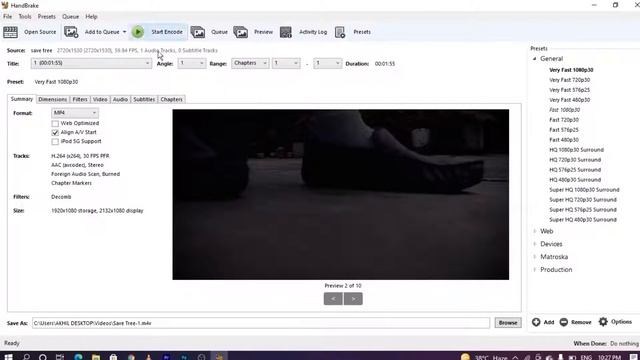The image size is (640, 360).
Task: Open the Range Chapters dropdown
Action: pyautogui.click(x=250, y=63)
